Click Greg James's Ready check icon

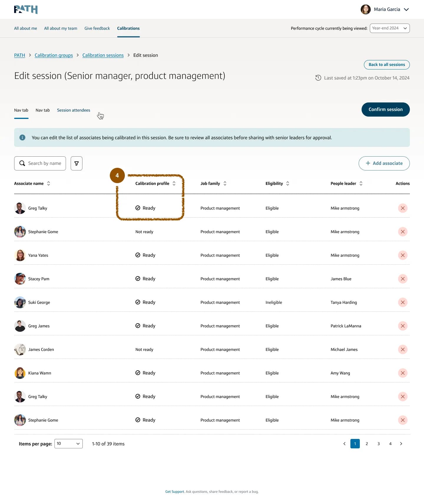[x=138, y=326]
